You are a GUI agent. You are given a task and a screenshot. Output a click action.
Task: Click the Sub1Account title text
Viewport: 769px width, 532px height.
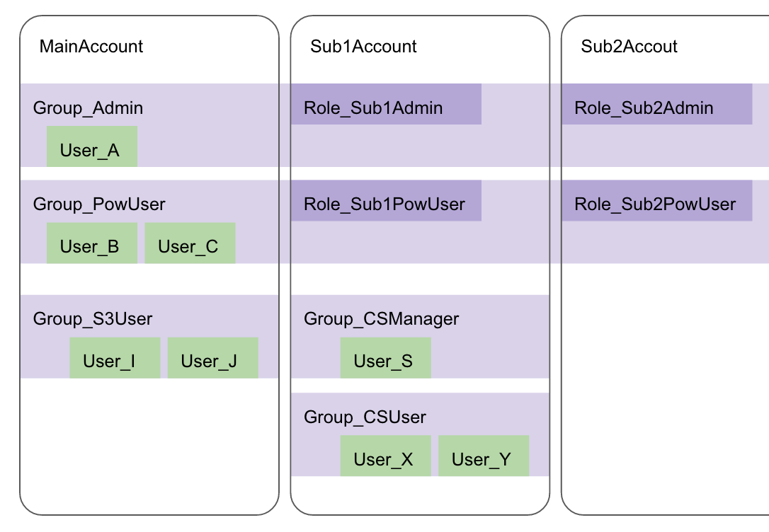363,47
